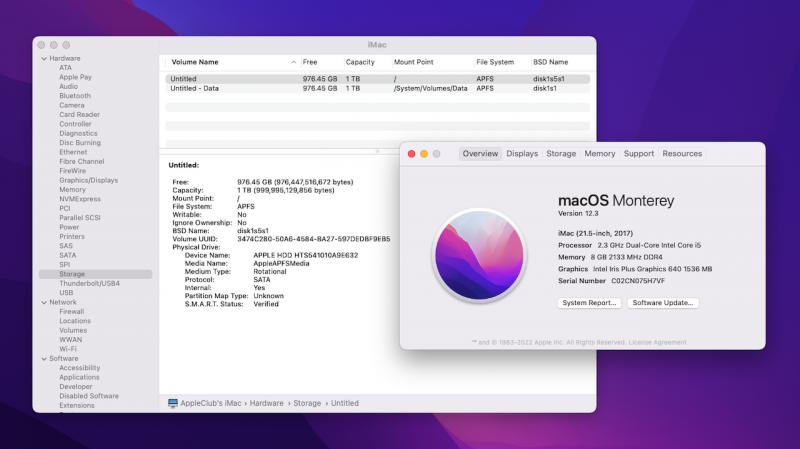Select Diagnostics in the sidebar
This screenshot has width=800, height=449.
click(x=78, y=133)
